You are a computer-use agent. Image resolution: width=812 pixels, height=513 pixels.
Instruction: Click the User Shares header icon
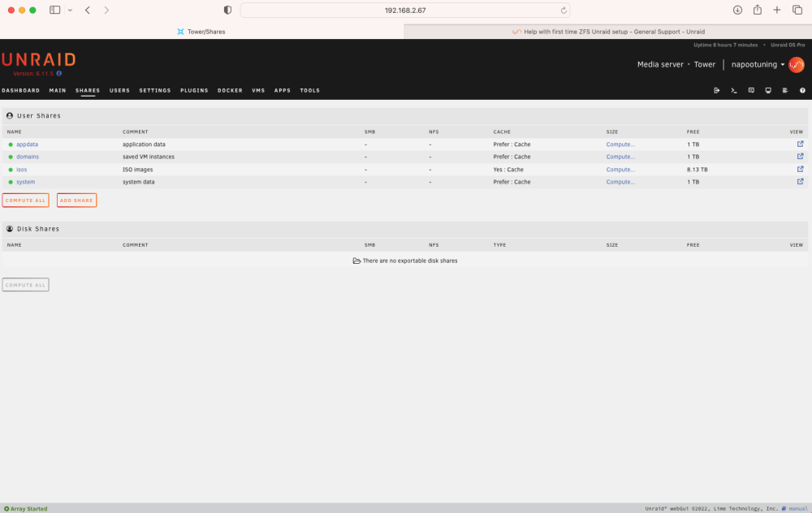click(9, 116)
